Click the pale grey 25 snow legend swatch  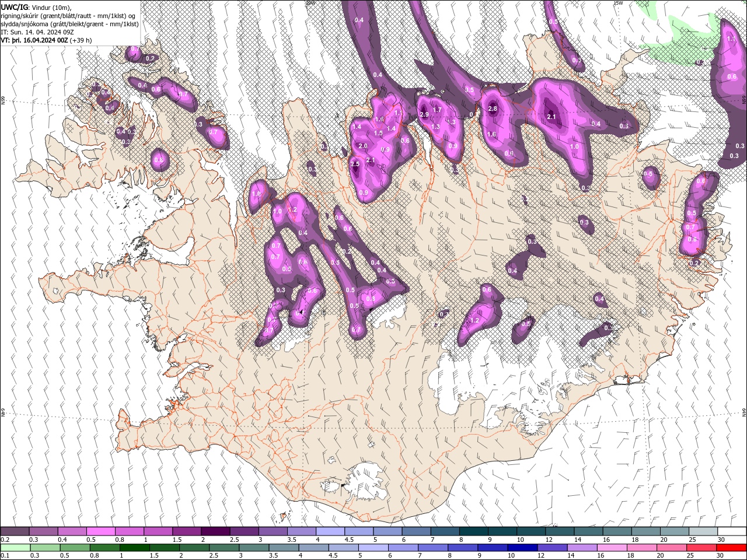703,531
